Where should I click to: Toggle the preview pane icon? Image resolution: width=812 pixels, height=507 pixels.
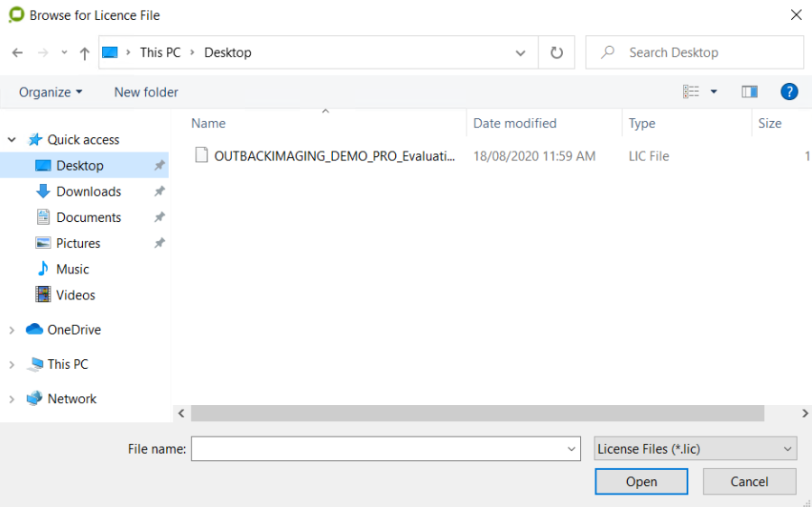(x=749, y=91)
